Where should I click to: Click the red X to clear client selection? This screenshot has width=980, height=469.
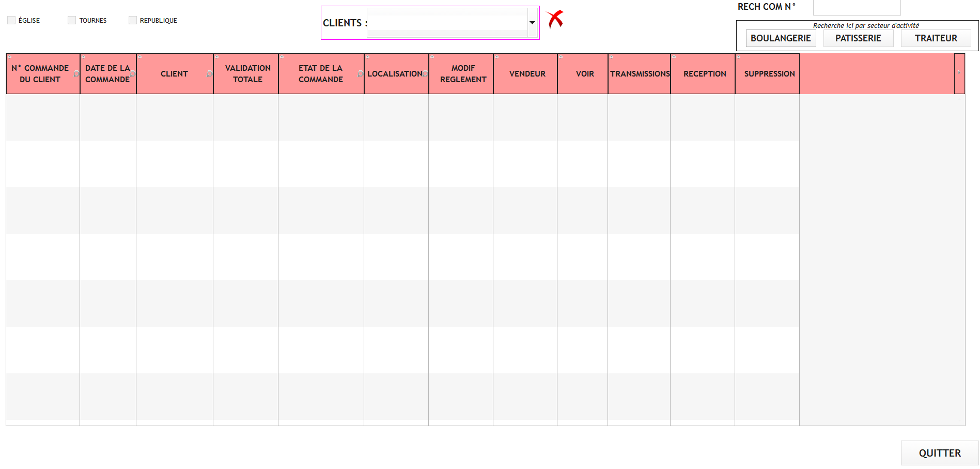[x=555, y=19]
